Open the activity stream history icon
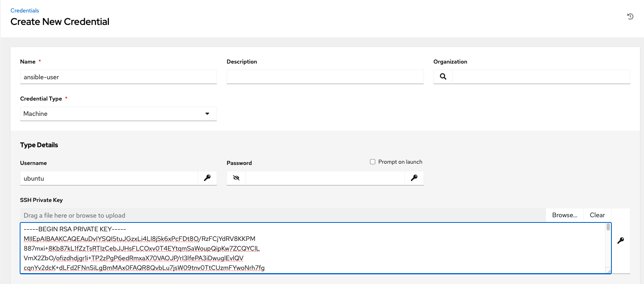The image size is (644, 284). coord(630,16)
